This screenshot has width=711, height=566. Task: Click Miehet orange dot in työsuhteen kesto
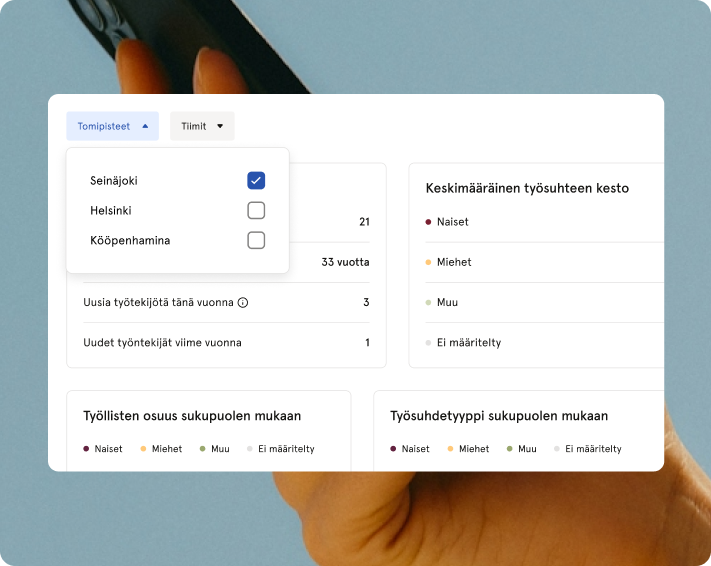tap(428, 262)
